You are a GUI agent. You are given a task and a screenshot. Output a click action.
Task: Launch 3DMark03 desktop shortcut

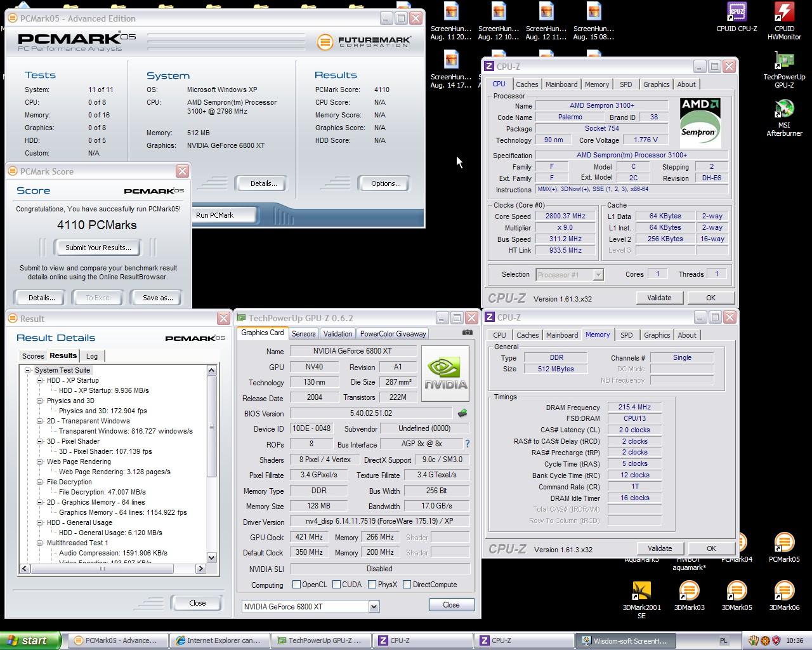[x=689, y=596]
